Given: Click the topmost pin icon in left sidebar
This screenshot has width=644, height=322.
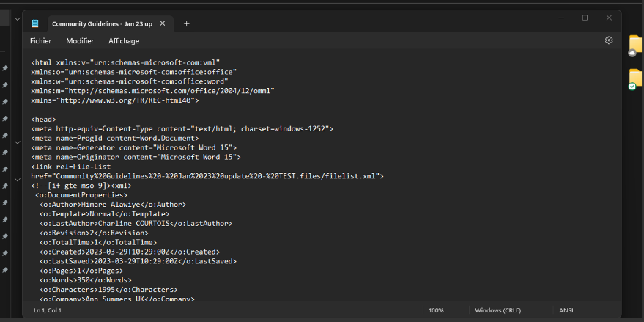Looking at the screenshot, I should click(5, 68).
